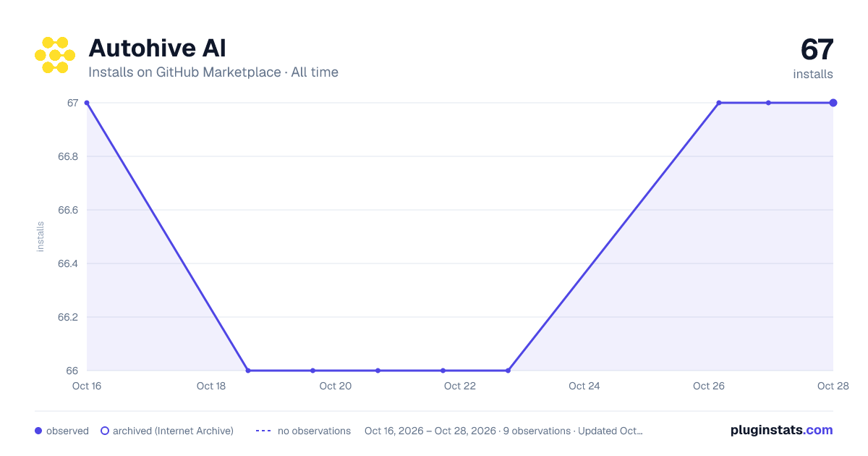
Task: Click the '9 observations' date range text
Action: click(503, 431)
